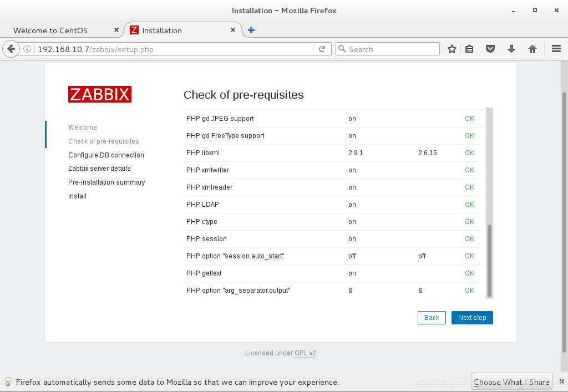Click the Back button
568x392 pixels.
432,318
